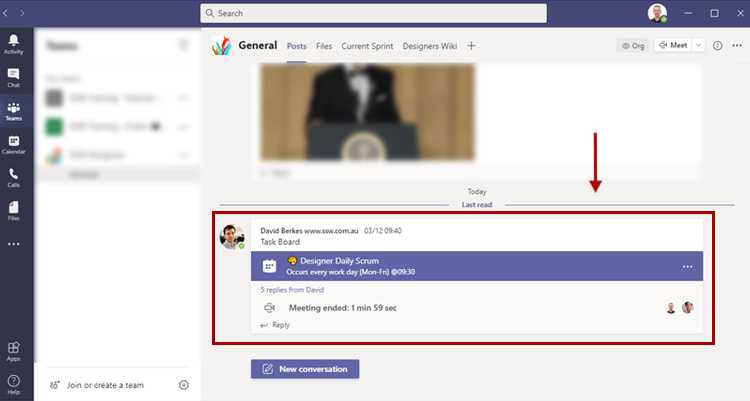Open the Current Sprint tab
This screenshot has width=750, height=401.
point(368,46)
